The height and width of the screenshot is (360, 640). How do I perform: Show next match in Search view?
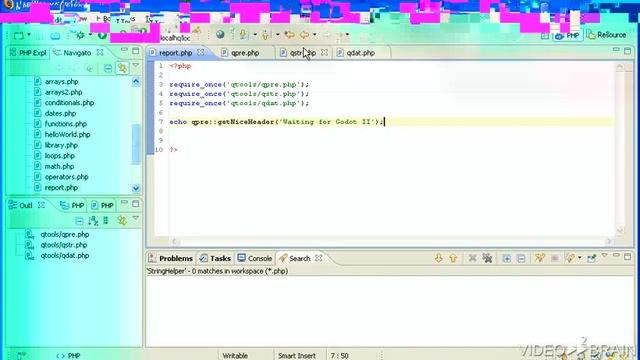(438, 258)
